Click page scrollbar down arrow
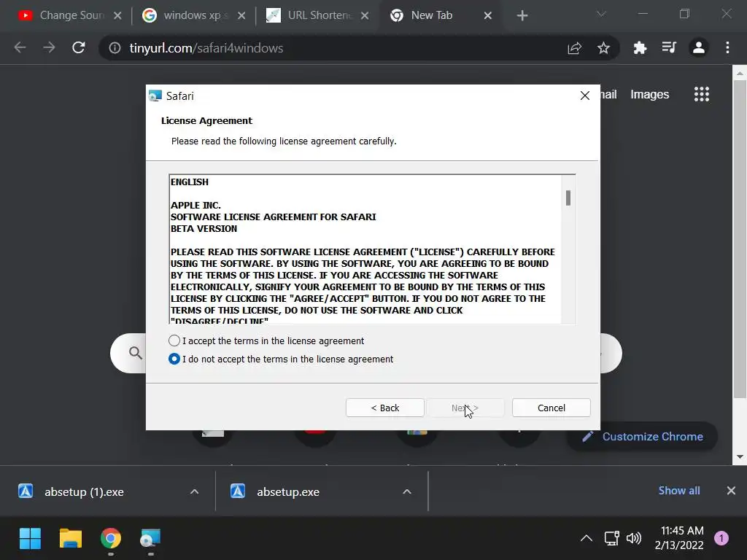Image resolution: width=747 pixels, height=560 pixels. [740, 456]
